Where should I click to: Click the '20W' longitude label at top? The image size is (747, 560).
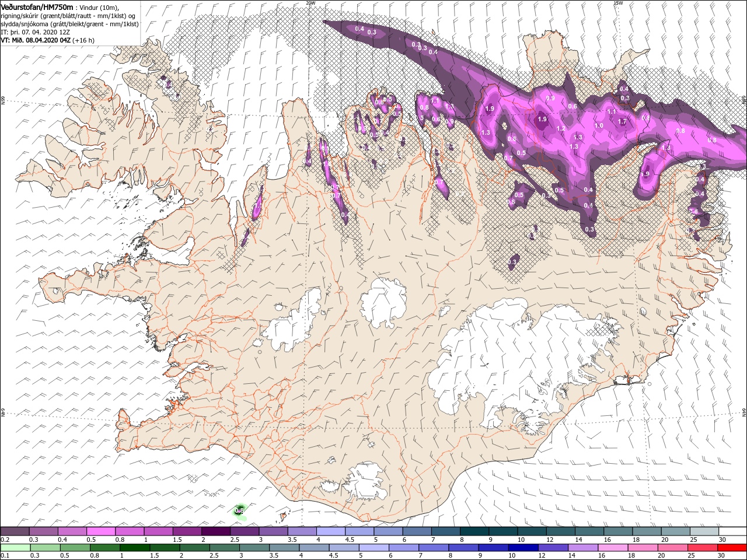point(310,2)
